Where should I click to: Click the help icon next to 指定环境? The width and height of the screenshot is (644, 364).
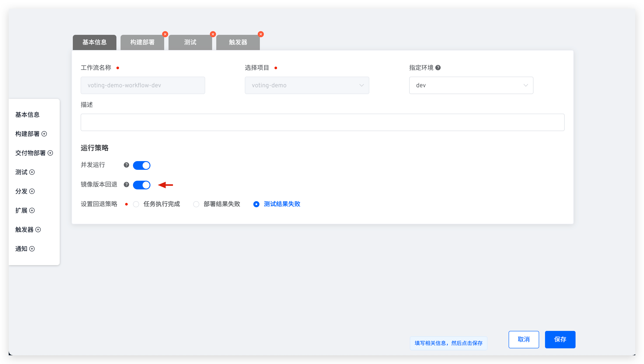(438, 67)
